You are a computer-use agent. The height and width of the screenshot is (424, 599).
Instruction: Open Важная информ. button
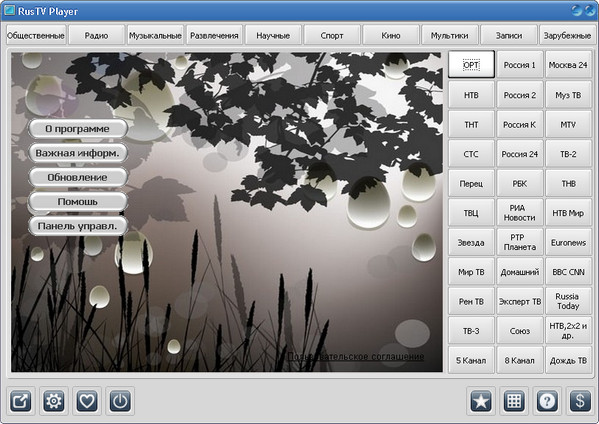tap(78, 153)
